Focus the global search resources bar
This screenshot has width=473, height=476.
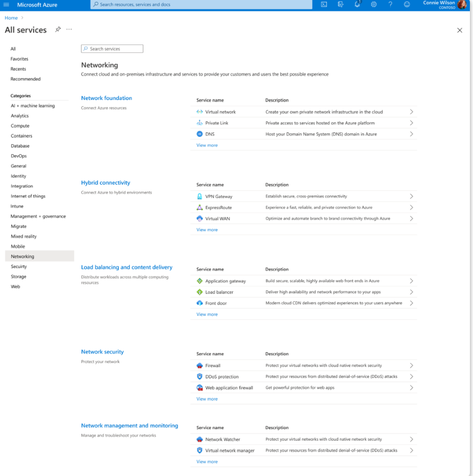(201, 5)
